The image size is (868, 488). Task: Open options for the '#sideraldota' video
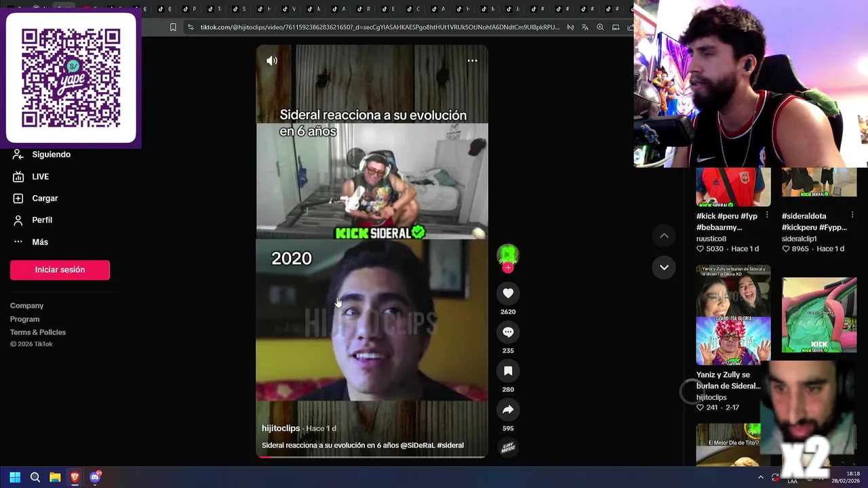tap(852, 216)
